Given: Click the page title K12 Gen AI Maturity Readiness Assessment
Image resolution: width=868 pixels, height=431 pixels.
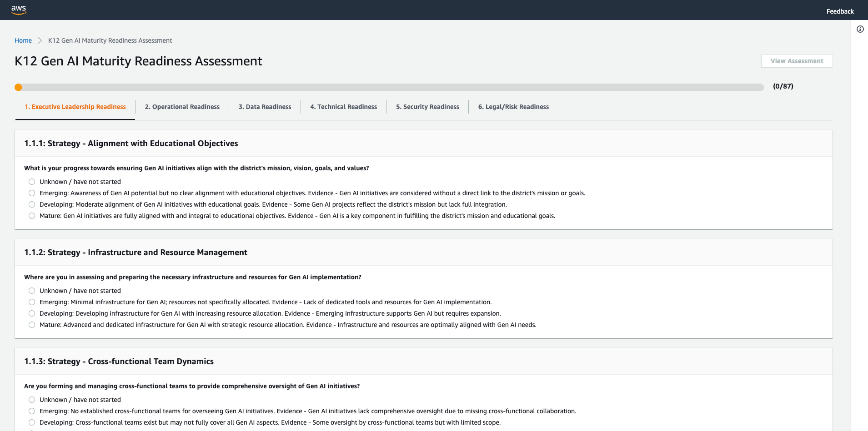Looking at the screenshot, I should pos(138,61).
